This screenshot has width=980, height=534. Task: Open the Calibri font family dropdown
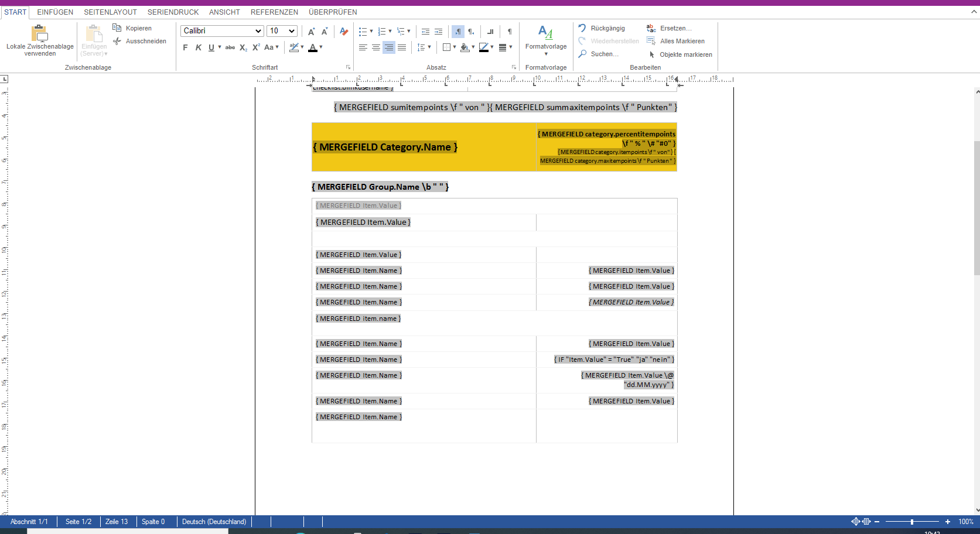(222, 31)
